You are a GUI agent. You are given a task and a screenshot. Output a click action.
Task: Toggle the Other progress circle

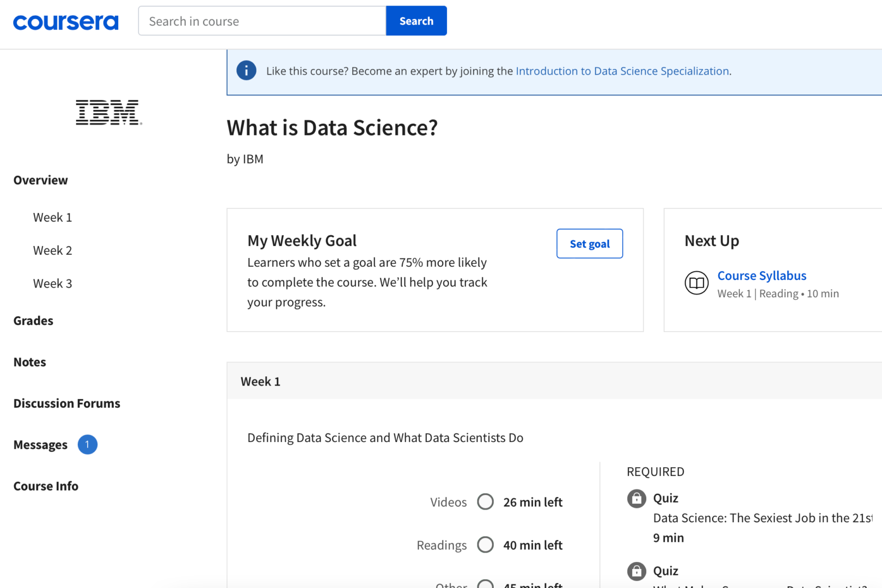(485, 584)
